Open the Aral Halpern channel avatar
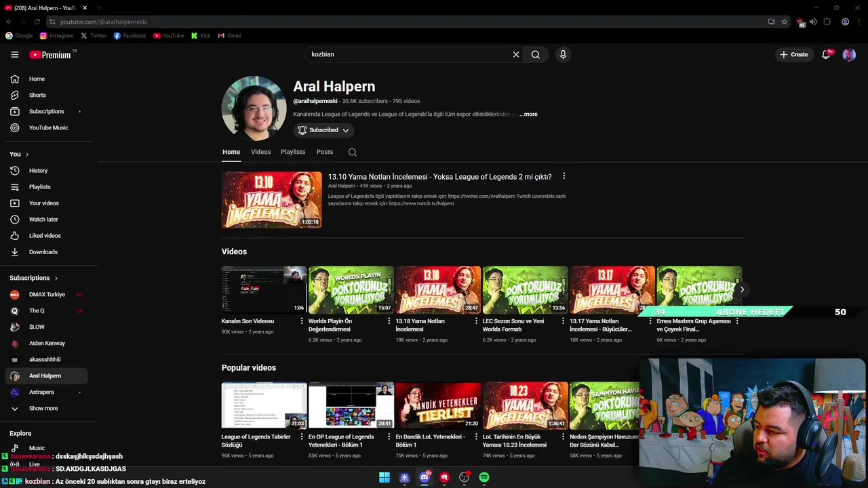This screenshot has height=488, width=868. [x=254, y=108]
